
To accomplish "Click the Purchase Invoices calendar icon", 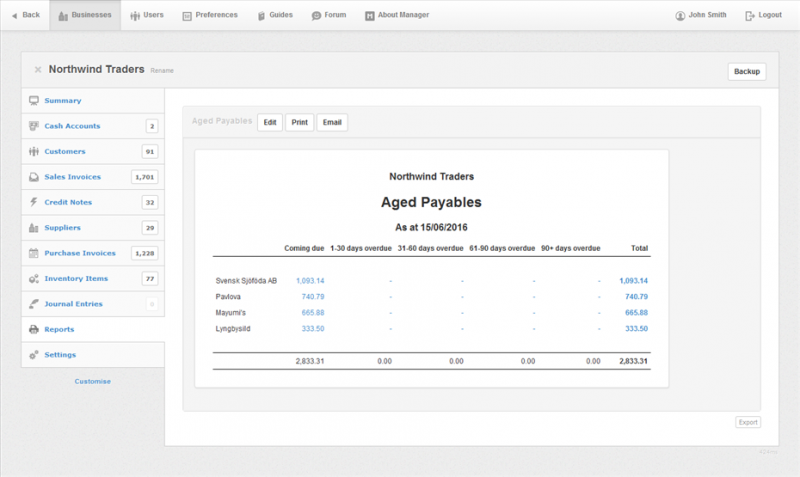I will click(34, 253).
